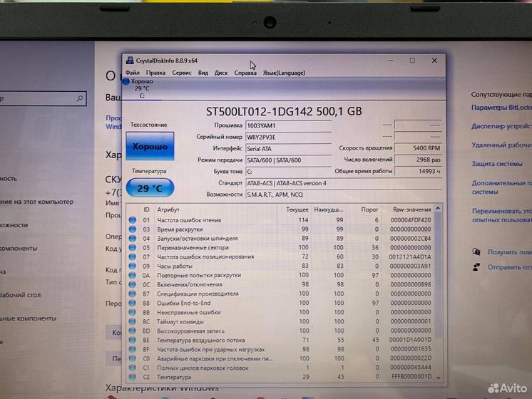Click status dot for Высокоуровневая запись
This screenshot has height=399, width=532.
pos(133,331)
